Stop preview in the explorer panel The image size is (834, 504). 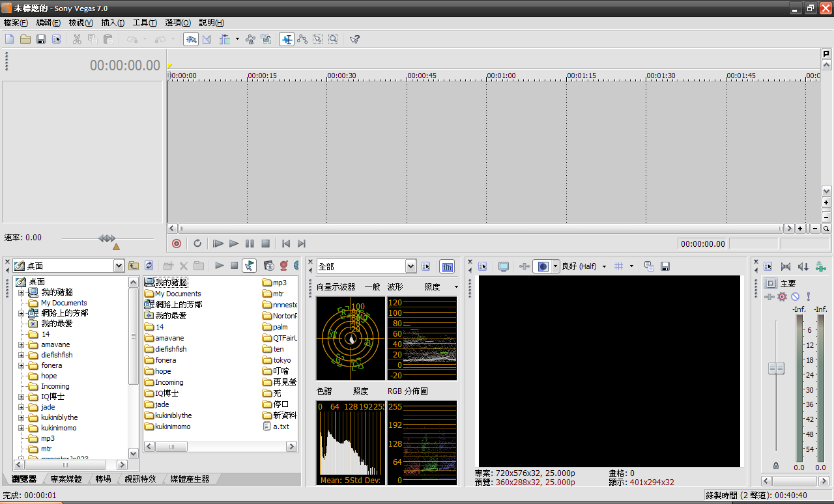coord(235,266)
